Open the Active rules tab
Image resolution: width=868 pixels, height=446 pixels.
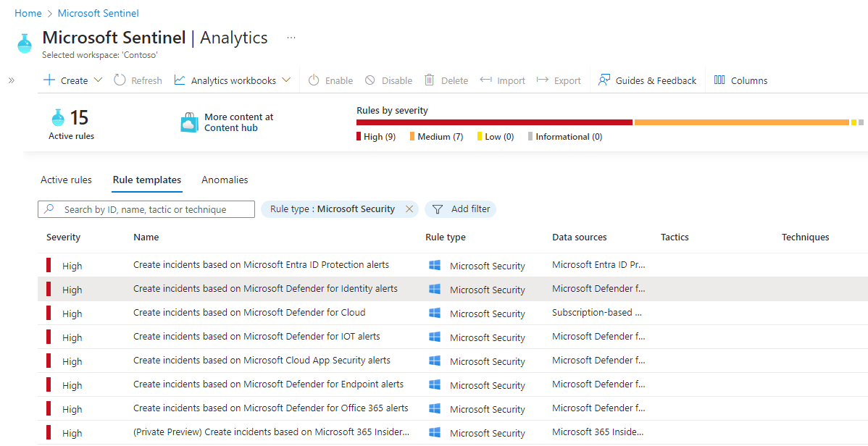(66, 180)
